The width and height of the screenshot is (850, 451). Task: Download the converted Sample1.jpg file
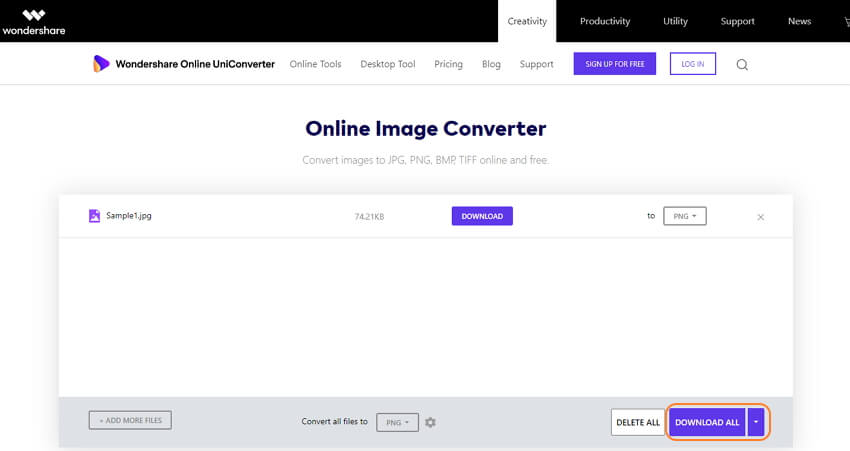[x=482, y=216]
